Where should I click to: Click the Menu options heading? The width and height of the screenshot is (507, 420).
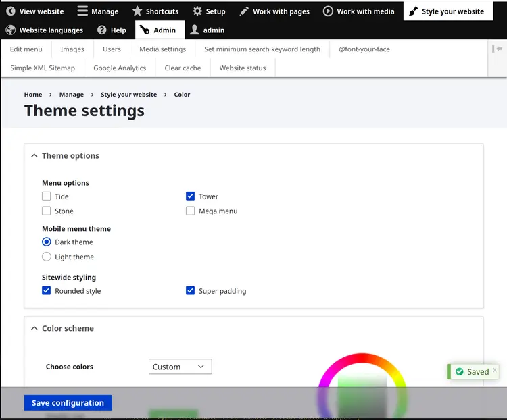tap(66, 183)
